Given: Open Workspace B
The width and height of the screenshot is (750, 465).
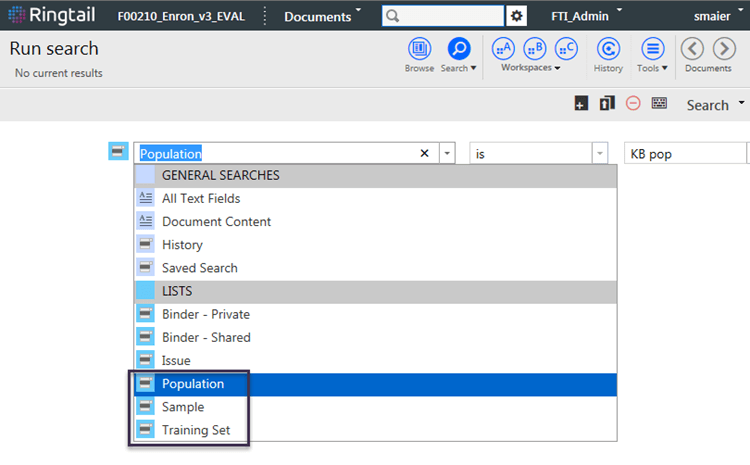Looking at the screenshot, I should [535, 48].
